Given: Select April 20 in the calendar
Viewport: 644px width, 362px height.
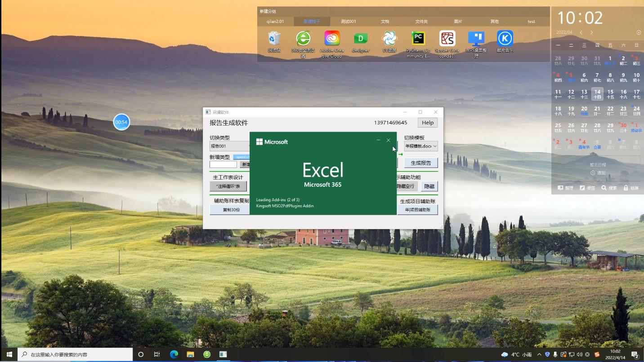Looking at the screenshot, I should pyautogui.click(x=584, y=110).
